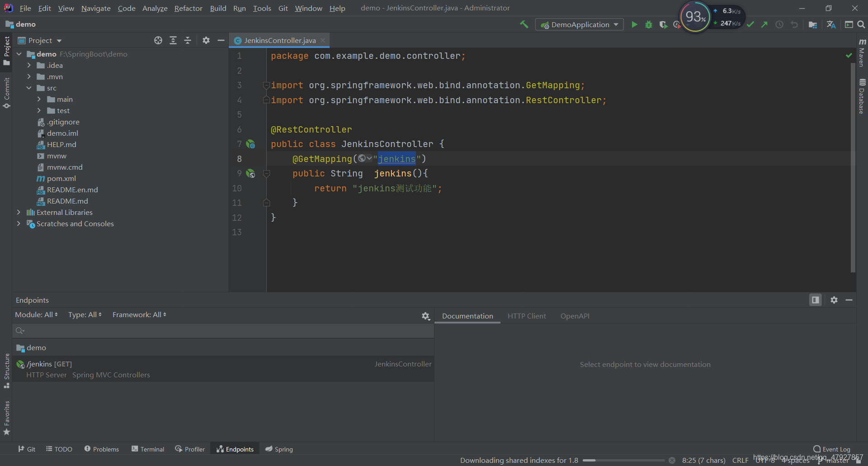868x466 pixels.
Task: Switch to the OpenAPI tab
Action: (575, 316)
